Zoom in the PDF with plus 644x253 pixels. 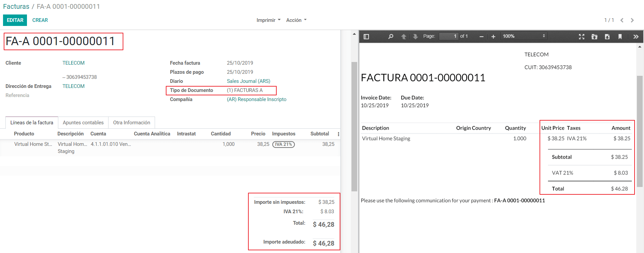[493, 36]
